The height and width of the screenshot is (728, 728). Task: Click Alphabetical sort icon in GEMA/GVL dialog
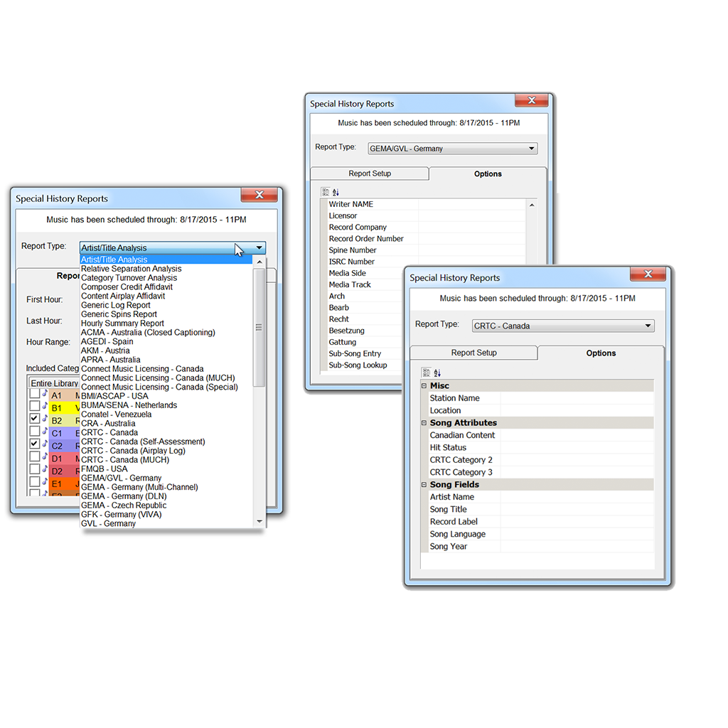pos(336,192)
